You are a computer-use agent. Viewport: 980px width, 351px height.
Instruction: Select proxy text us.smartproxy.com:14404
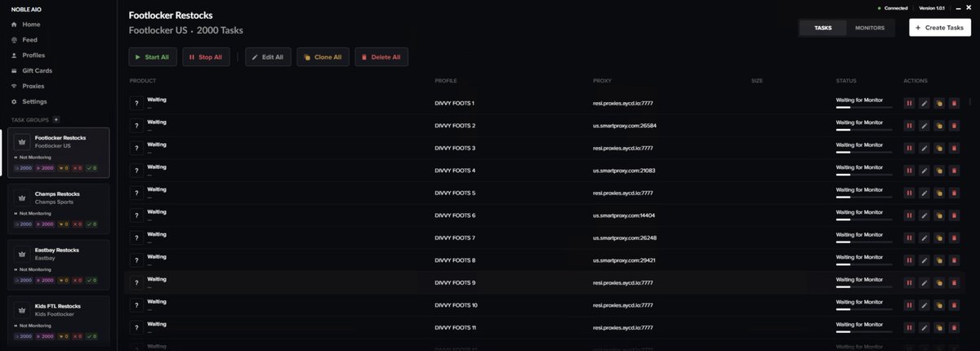click(x=625, y=215)
